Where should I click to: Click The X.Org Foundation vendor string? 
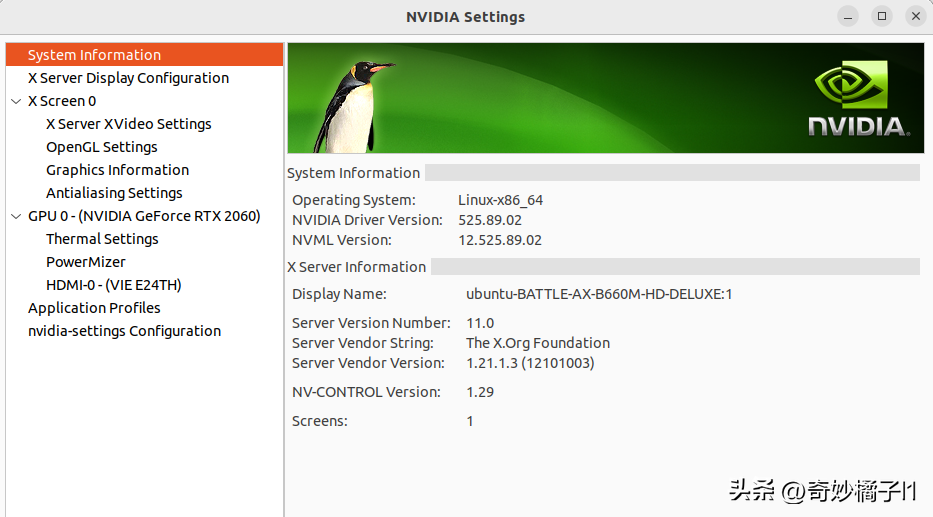538,343
